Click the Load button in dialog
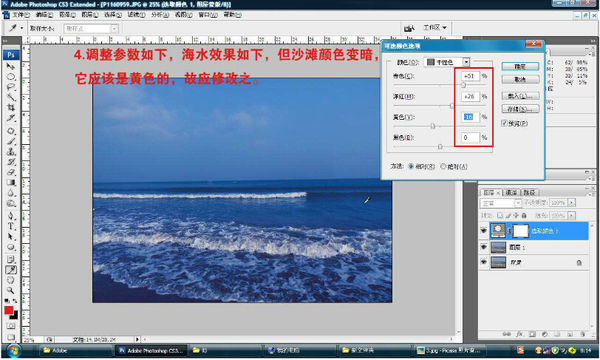The width and height of the screenshot is (600, 360). [520, 96]
